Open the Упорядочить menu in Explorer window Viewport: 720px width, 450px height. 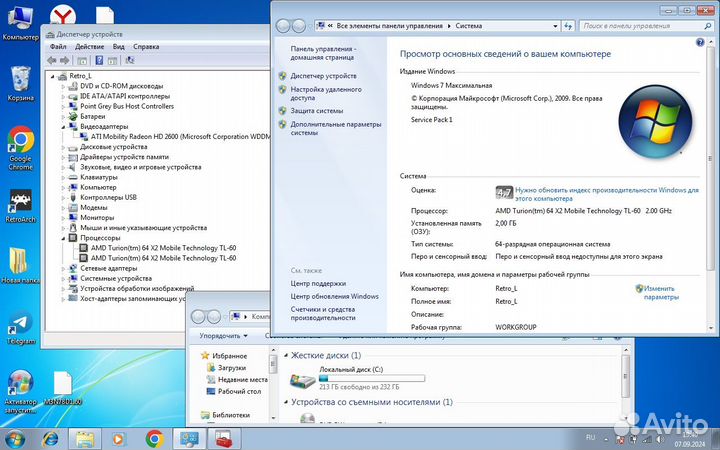pos(223,336)
